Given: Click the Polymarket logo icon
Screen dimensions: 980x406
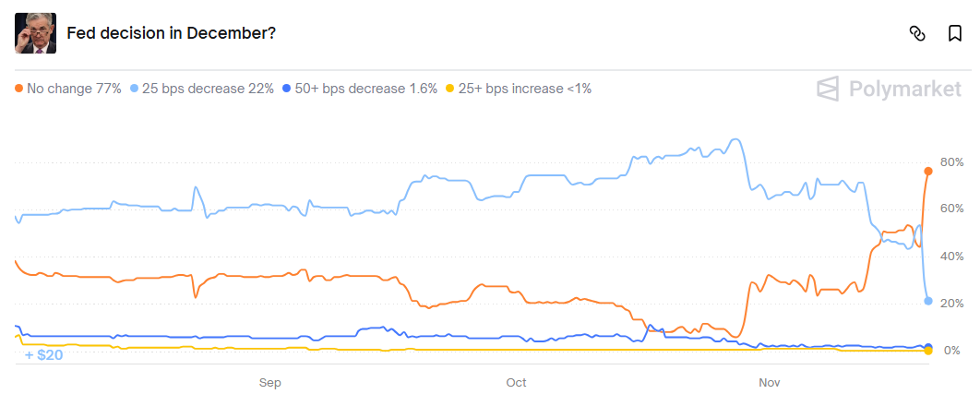Looking at the screenshot, I should pyautogui.click(x=828, y=89).
